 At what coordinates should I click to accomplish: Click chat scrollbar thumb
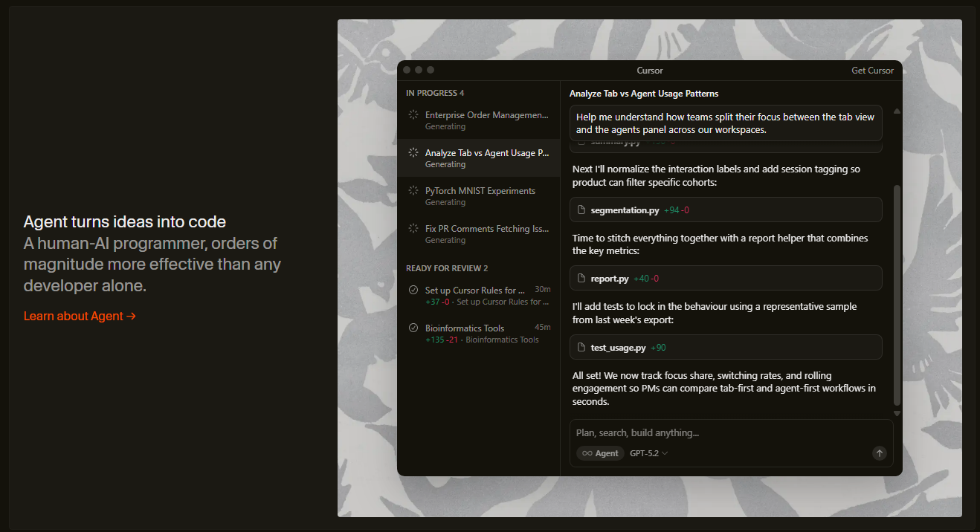pos(897,294)
